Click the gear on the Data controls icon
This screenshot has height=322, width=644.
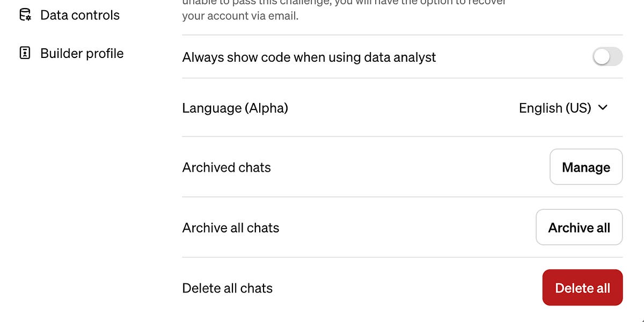point(27,18)
